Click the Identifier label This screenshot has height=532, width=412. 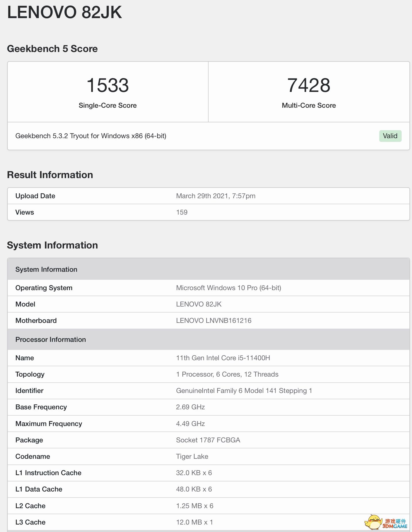click(x=29, y=391)
